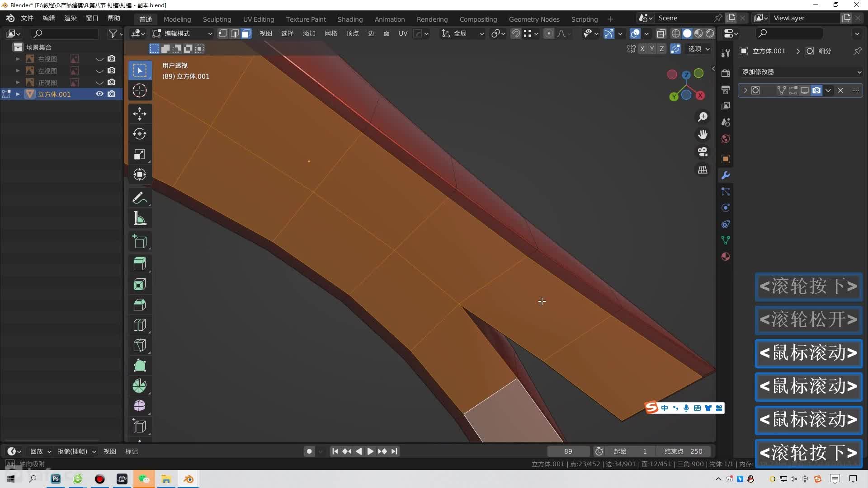Open the Modifier properties wrench tab

tap(726, 175)
